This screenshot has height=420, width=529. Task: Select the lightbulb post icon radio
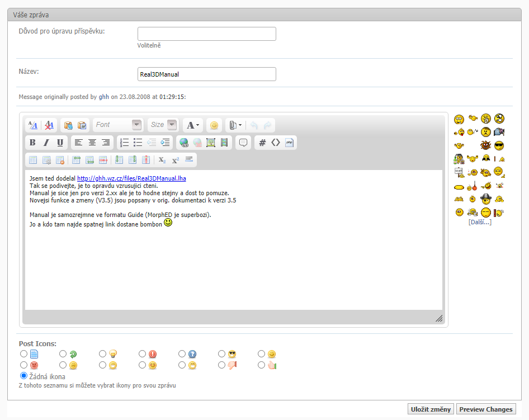[103, 354]
